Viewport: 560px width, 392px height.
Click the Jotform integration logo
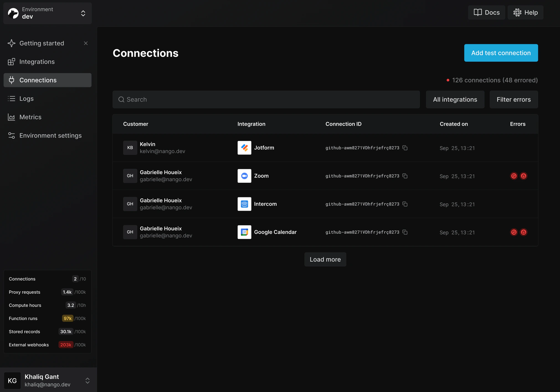[244, 148]
